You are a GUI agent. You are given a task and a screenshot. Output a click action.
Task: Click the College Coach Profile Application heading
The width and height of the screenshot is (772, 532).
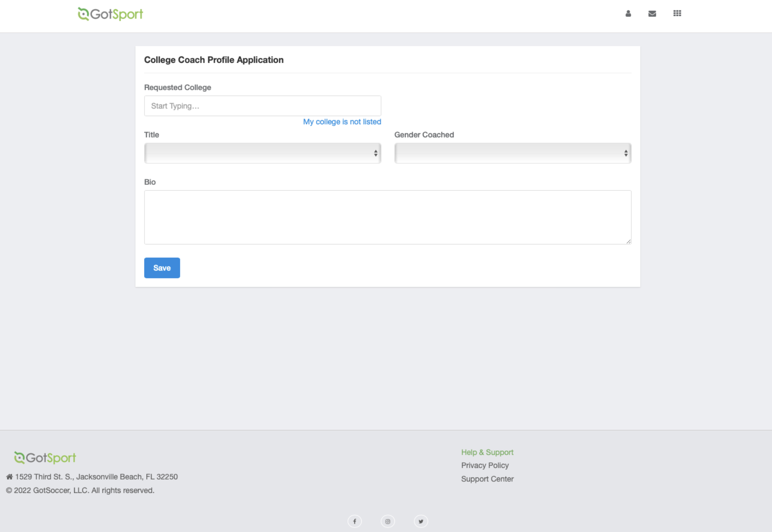214,60
